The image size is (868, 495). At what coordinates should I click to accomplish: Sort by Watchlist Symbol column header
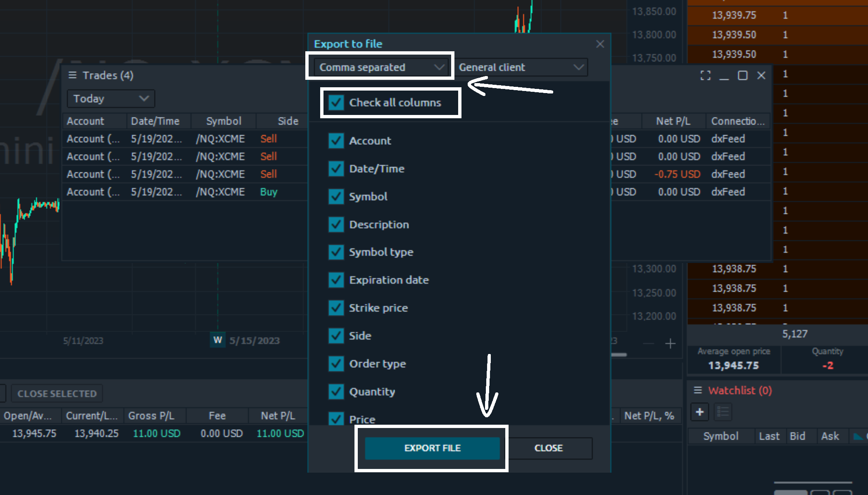(721, 436)
